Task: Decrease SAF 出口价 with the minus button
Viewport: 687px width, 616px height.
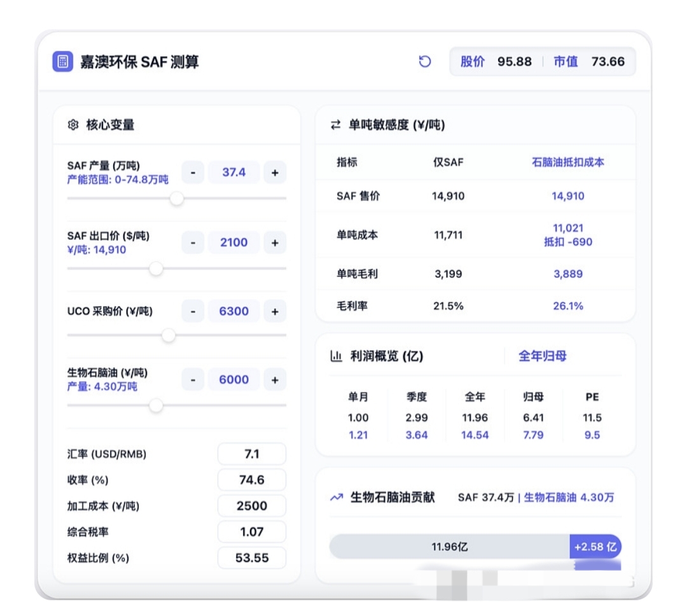Action: 193,242
